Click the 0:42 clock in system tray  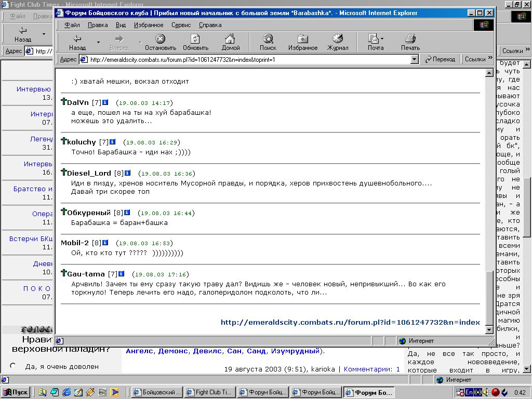click(520, 393)
